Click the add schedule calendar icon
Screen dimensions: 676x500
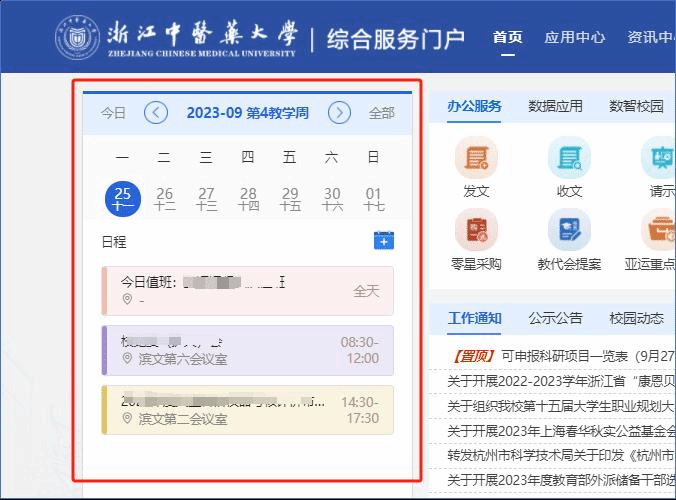(x=384, y=240)
